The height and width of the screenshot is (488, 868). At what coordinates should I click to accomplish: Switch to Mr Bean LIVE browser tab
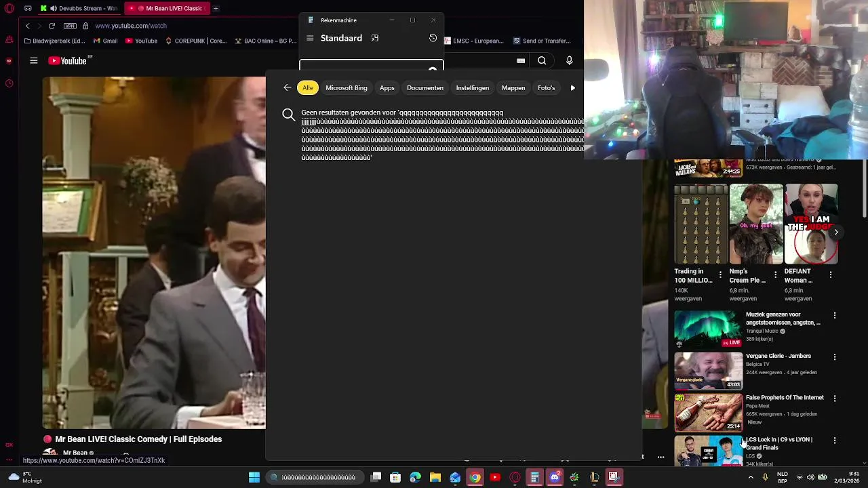tap(166, 8)
